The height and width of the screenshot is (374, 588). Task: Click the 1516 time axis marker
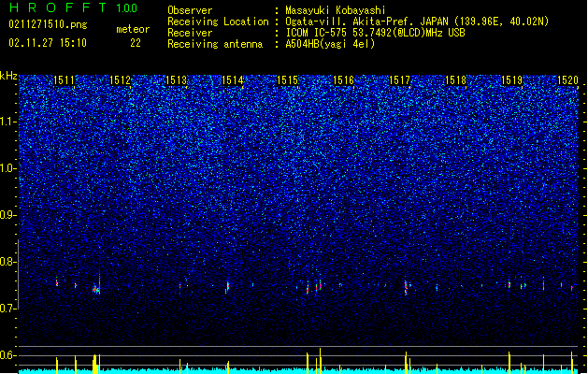pos(343,80)
